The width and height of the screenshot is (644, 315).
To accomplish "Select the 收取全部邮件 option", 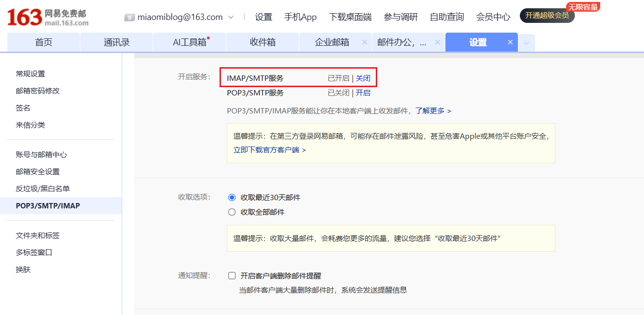I will (x=232, y=212).
